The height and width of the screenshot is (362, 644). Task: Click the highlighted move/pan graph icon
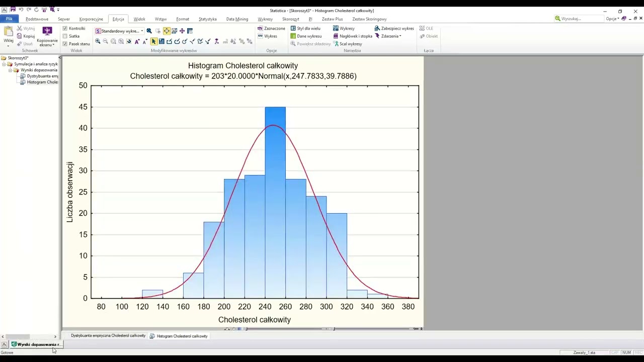pos(167,31)
